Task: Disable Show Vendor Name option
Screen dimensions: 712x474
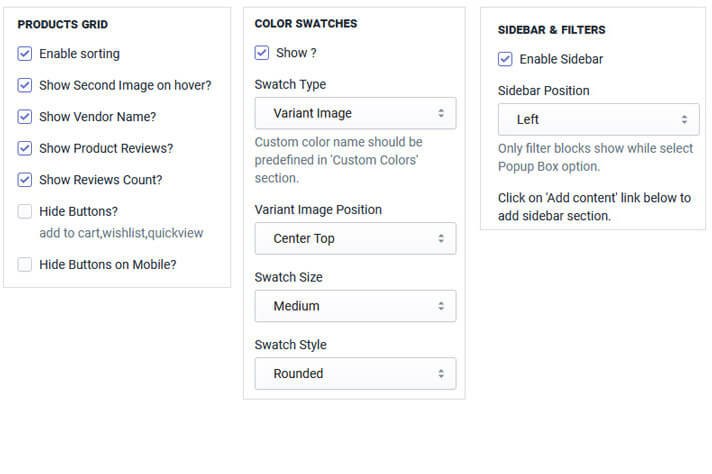Action: coord(25,117)
